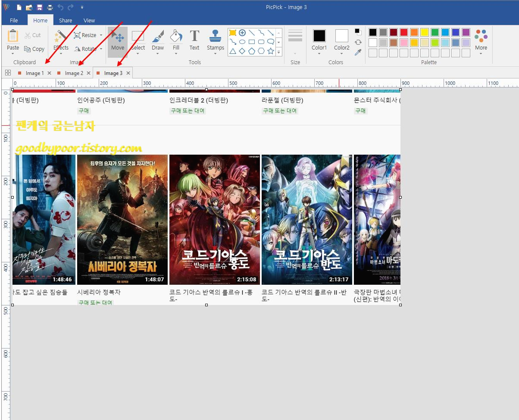Close the Image 1 tab
The image size is (519, 420).
(49, 73)
